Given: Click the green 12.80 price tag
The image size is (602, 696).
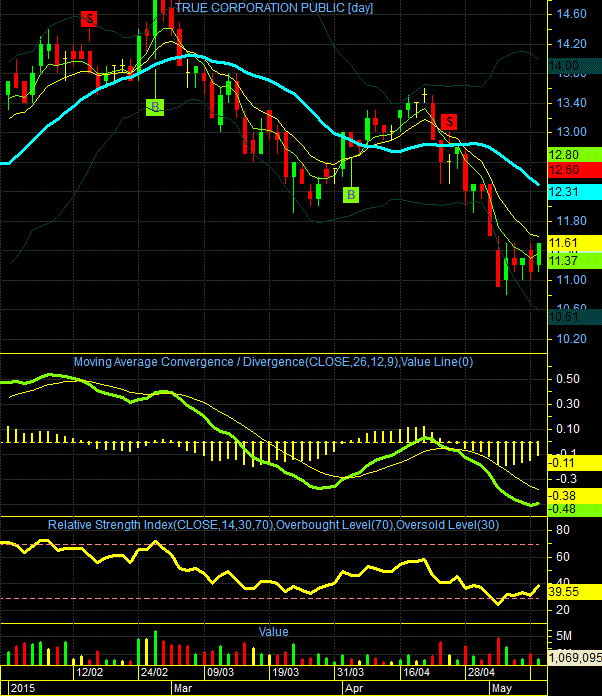Looking at the screenshot, I should point(575,154).
